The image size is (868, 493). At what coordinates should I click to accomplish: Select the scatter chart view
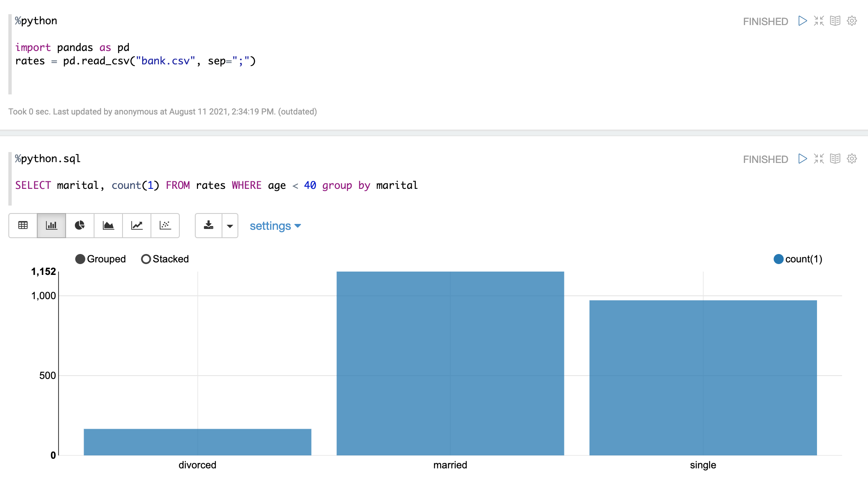[165, 226]
